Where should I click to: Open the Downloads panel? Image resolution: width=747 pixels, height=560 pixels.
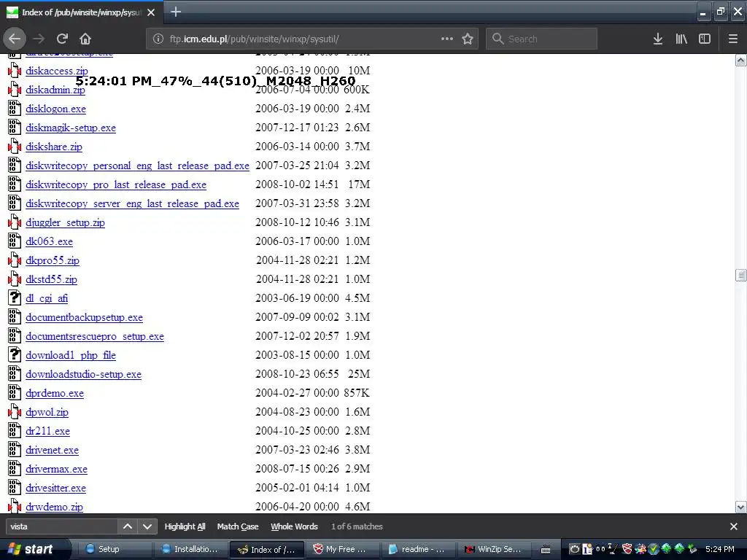point(658,39)
